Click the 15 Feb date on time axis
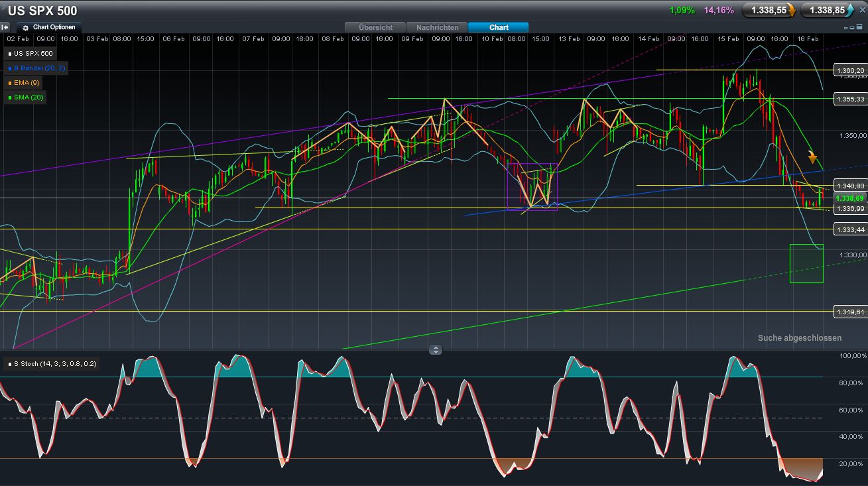 pos(728,39)
